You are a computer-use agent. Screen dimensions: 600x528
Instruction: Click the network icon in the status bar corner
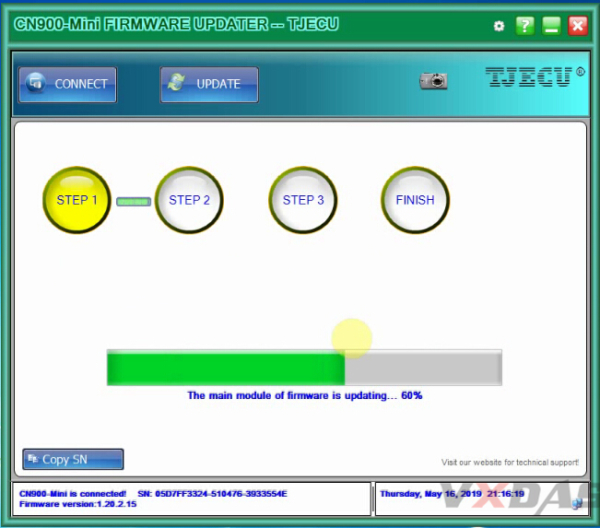pyautogui.click(x=578, y=504)
